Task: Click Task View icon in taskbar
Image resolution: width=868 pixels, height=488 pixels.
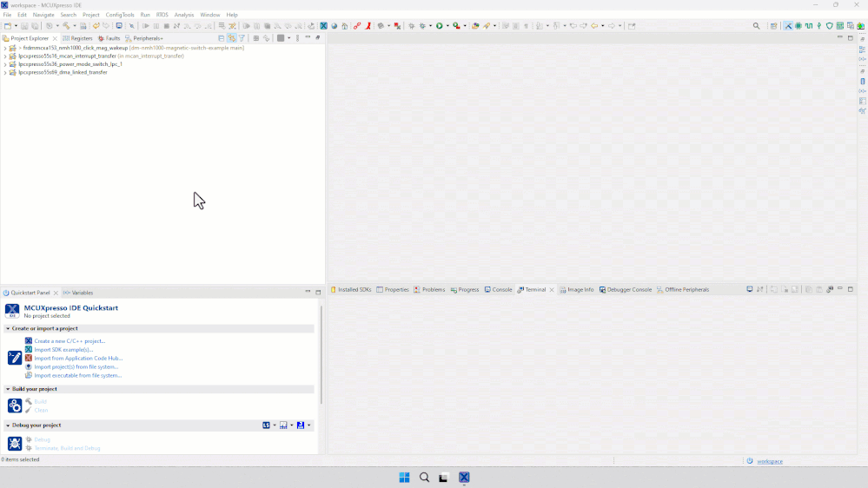Action: click(443, 478)
